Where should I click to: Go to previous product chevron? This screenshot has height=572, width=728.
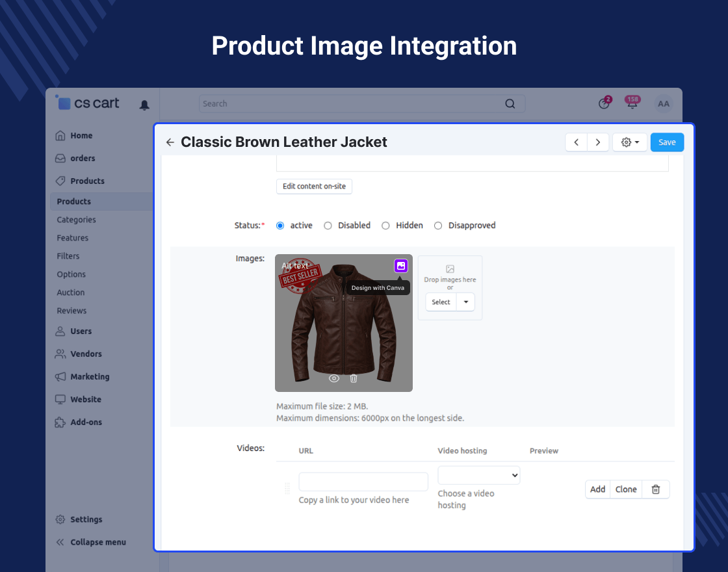coord(576,142)
